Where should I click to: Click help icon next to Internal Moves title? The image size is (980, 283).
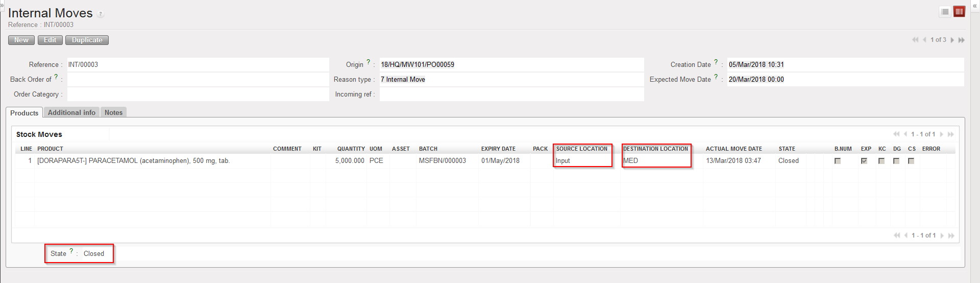tap(101, 14)
